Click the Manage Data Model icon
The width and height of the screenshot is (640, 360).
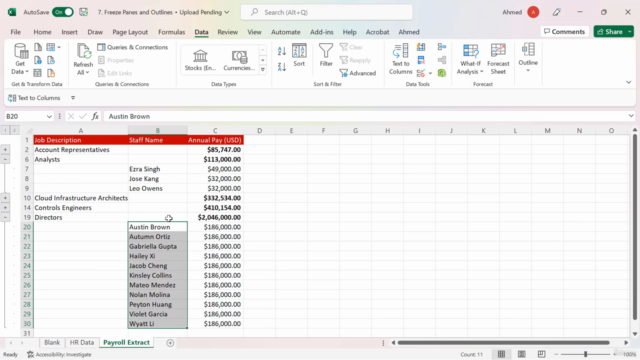442,73
